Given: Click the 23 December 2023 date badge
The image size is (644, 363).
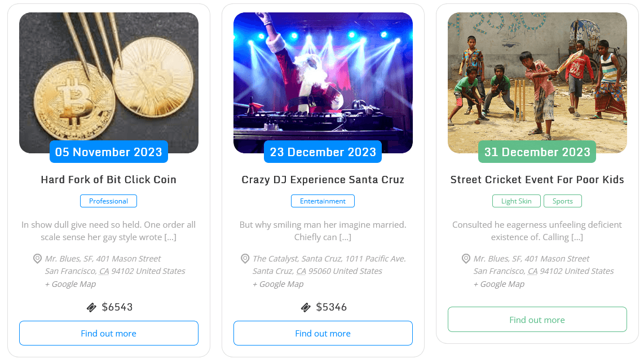Looking at the screenshot, I should [323, 152].
